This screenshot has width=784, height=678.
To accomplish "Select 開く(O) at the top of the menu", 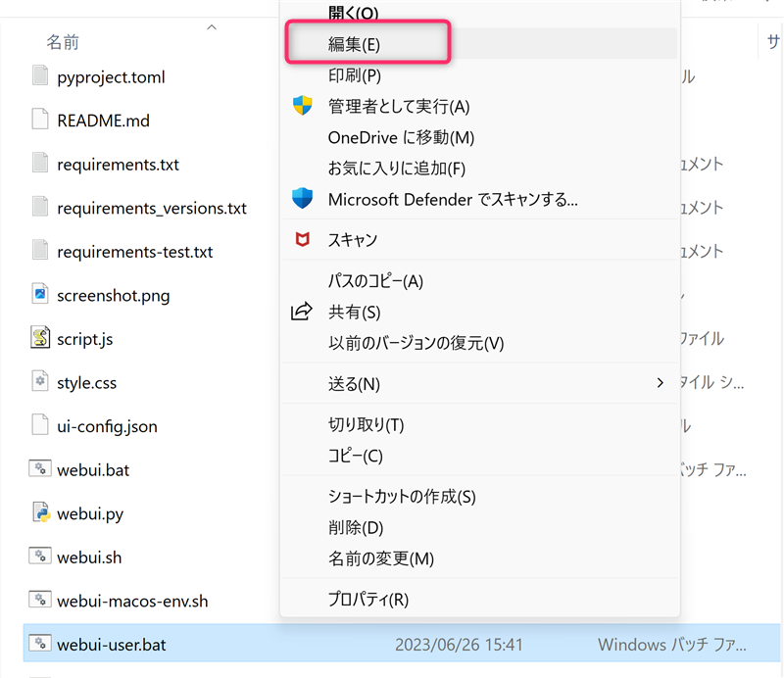I will click(x=367, y=11).
